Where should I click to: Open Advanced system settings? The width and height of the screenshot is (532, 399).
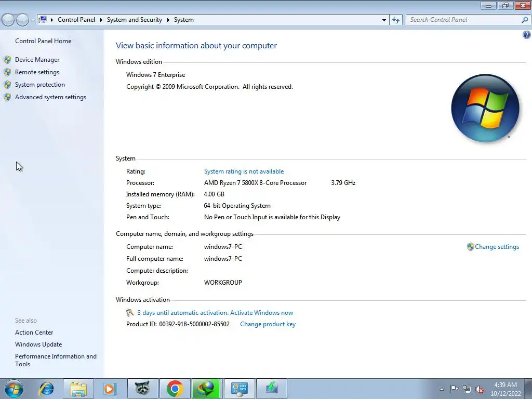50,97
